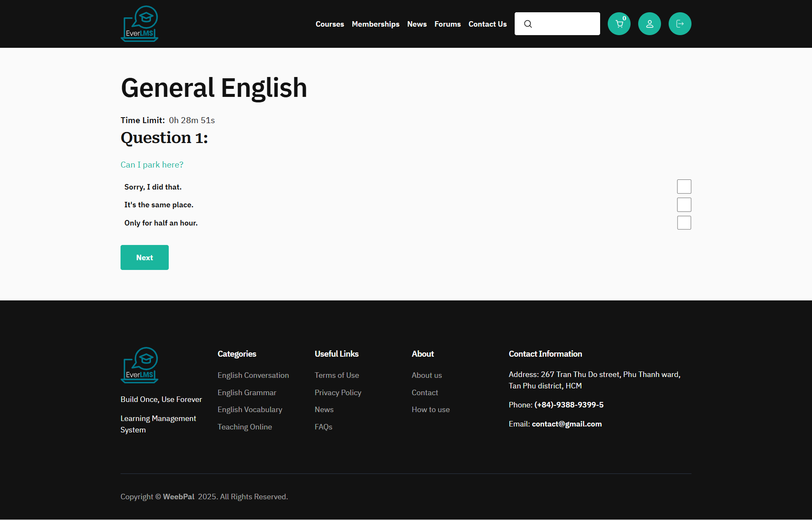The width and height of the screenshot is (812, 520).
Task: Click the user account profile icon
Action: coord(649,24)
